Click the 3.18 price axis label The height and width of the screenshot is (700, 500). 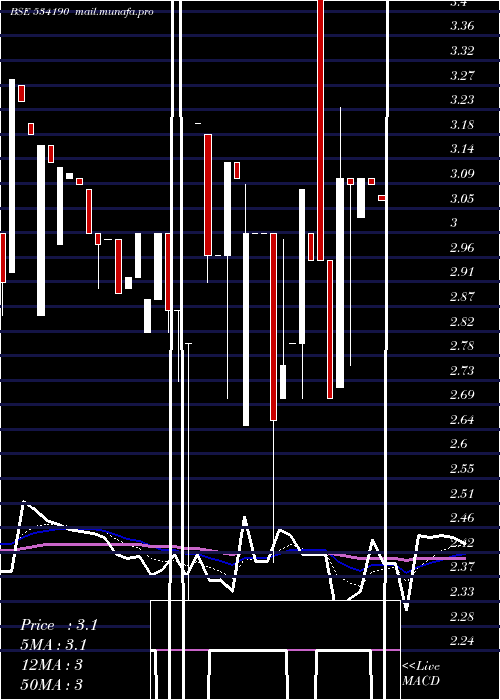coord(462,125)
